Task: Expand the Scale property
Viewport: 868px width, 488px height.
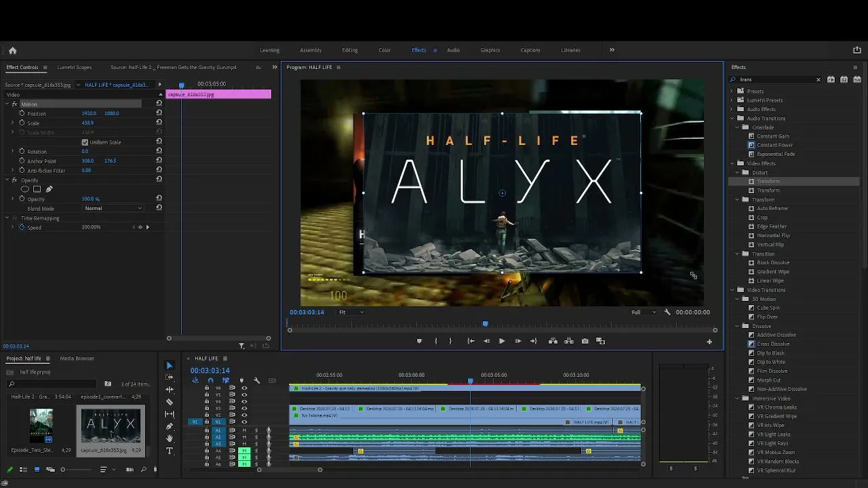Action: [12, 123]
